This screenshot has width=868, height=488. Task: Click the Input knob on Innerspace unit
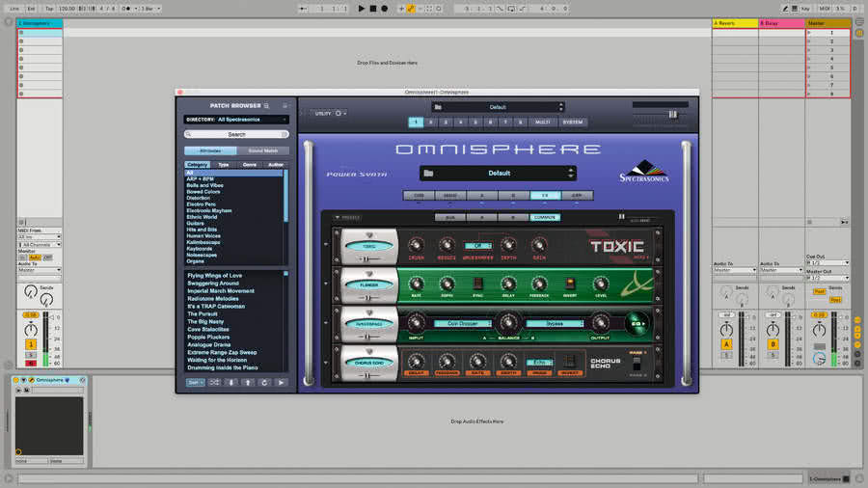click(416, 322)
